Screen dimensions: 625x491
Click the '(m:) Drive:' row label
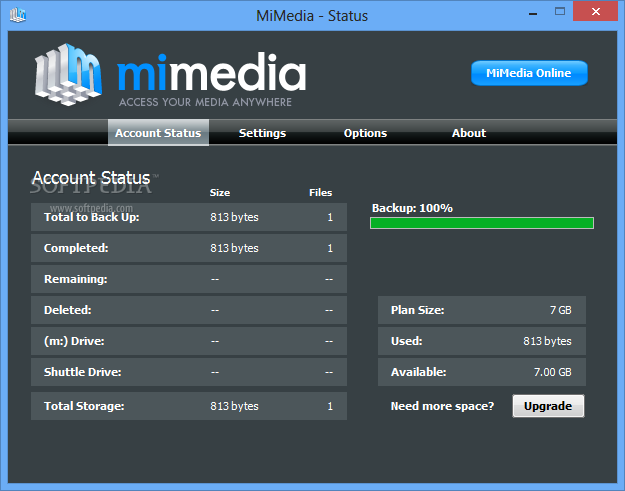[x=74, y=341]
